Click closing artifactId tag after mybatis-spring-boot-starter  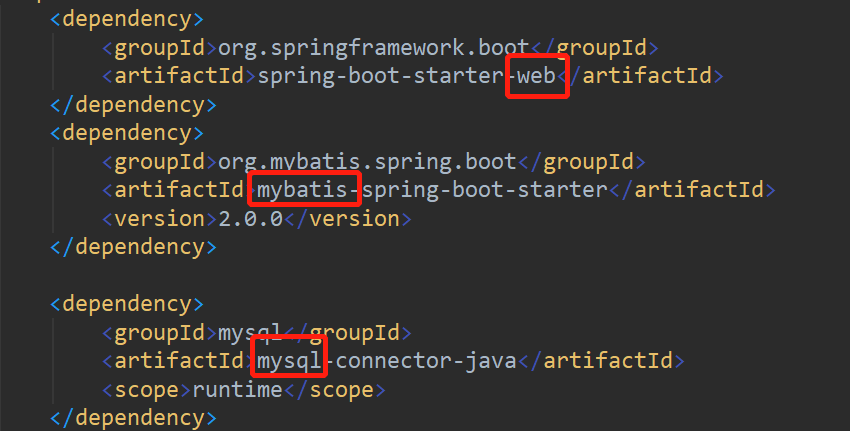[692, 190]
